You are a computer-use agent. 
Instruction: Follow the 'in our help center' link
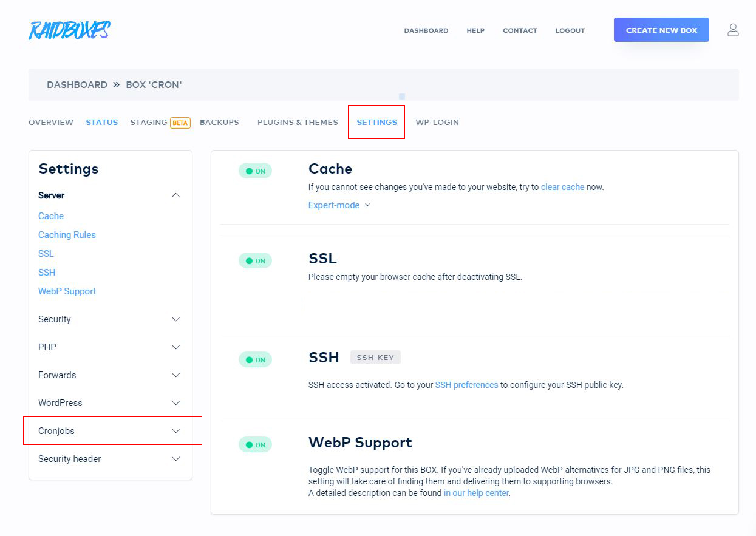point(477,493)
